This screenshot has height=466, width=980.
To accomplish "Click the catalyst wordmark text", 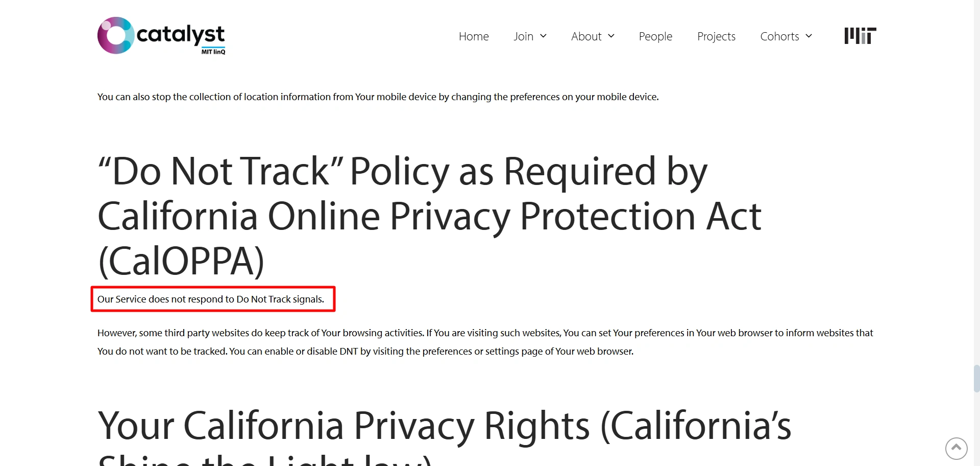I will pos(180,34).
